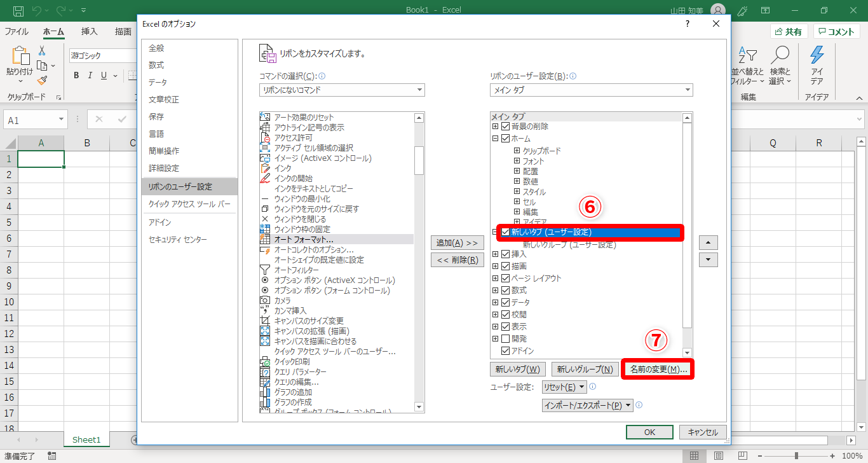Select the オートフィルター funnel command in the list
This screenshot has width=868, height=463.
coord(297,270)
